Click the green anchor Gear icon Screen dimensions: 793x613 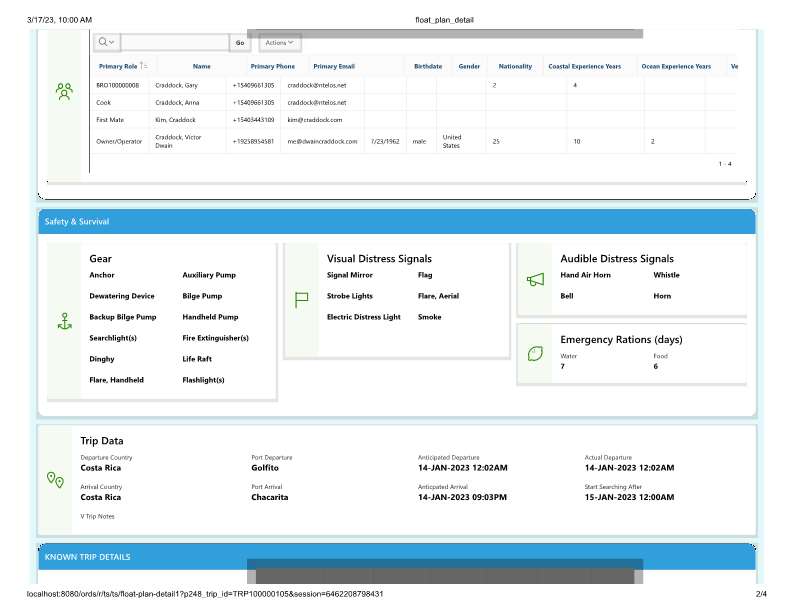click(x=64, y=321)
